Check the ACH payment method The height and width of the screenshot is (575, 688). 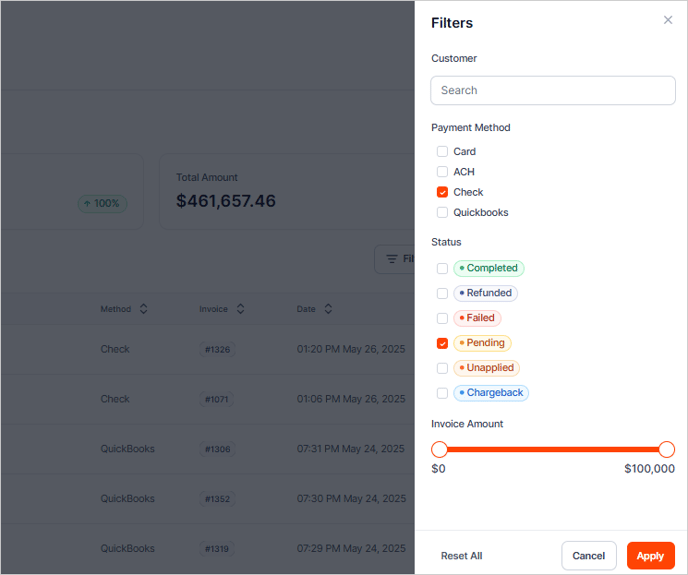[x=442, y=172]
